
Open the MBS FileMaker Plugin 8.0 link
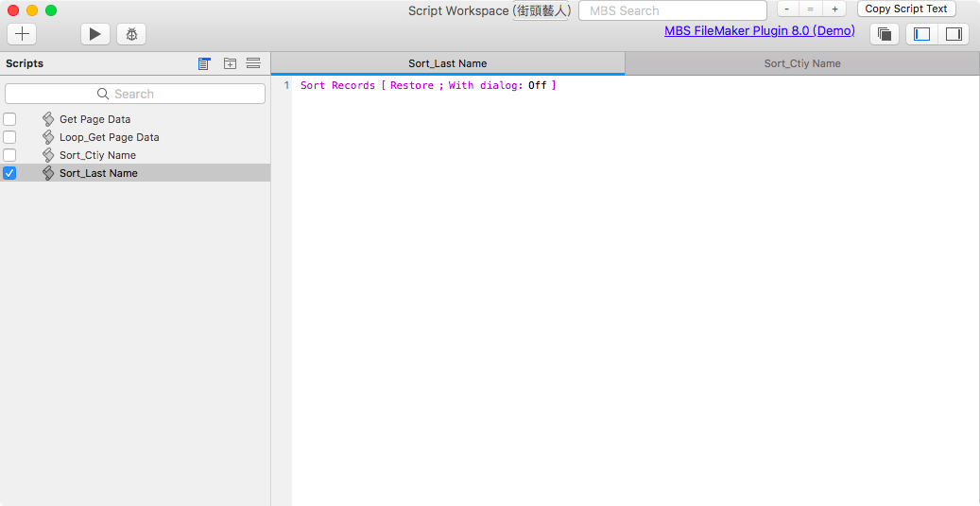click(x=760, y=30)
